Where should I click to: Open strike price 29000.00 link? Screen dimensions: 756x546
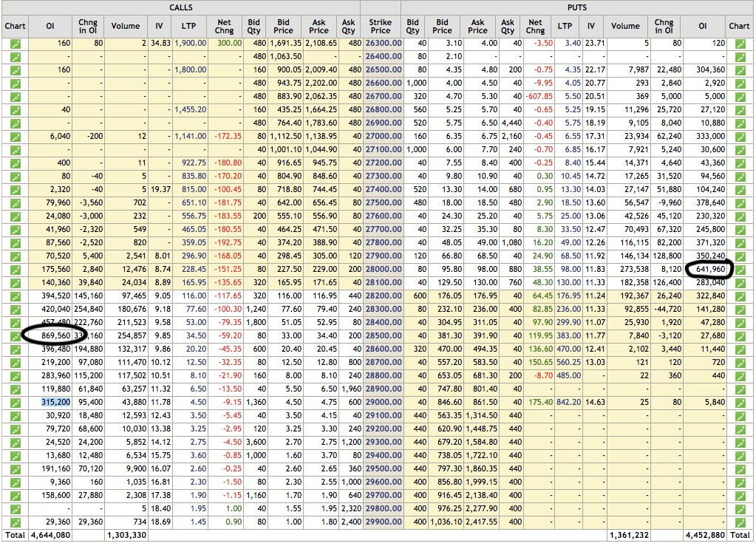384,403
